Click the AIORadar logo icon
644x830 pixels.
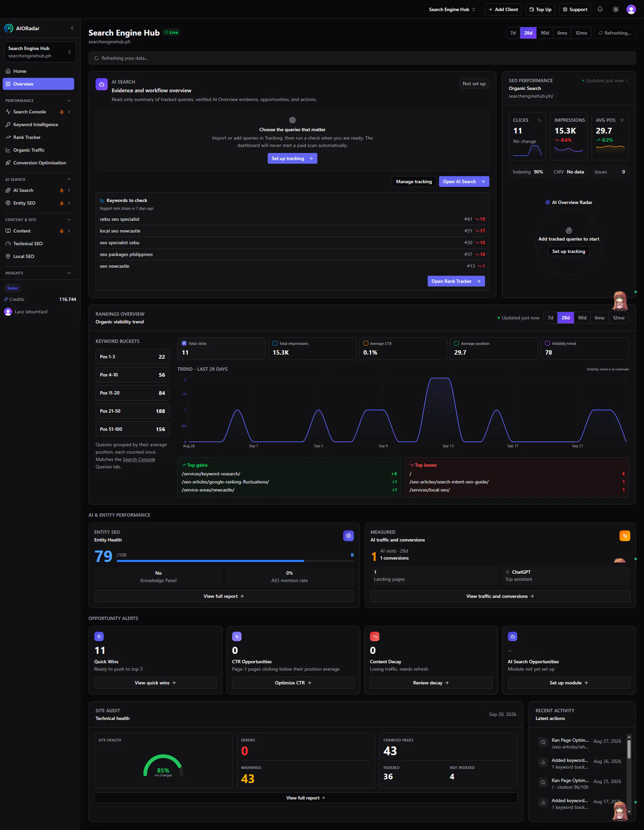(x=8, y=28)
